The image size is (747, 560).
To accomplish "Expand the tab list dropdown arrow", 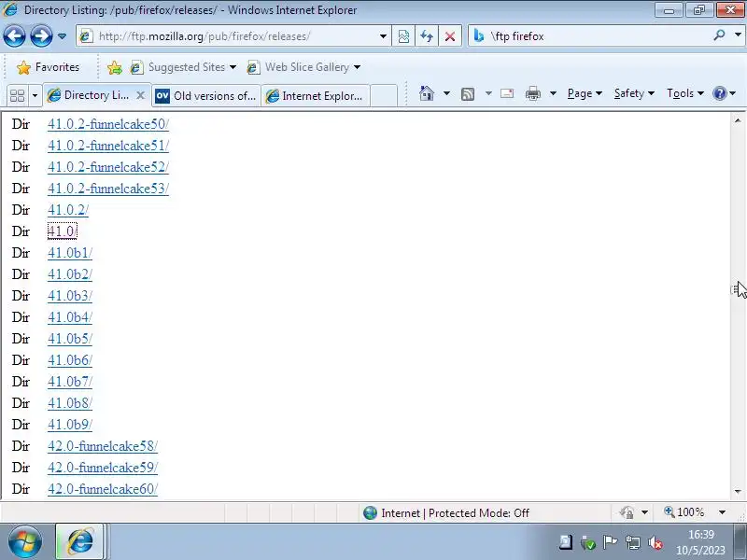I will point(35,96).
